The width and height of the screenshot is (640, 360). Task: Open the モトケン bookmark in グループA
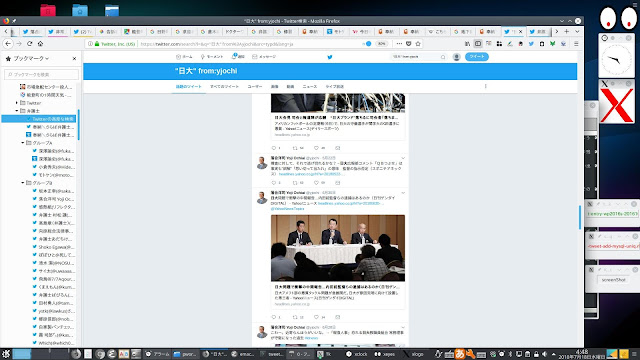[x=53, y=175]
